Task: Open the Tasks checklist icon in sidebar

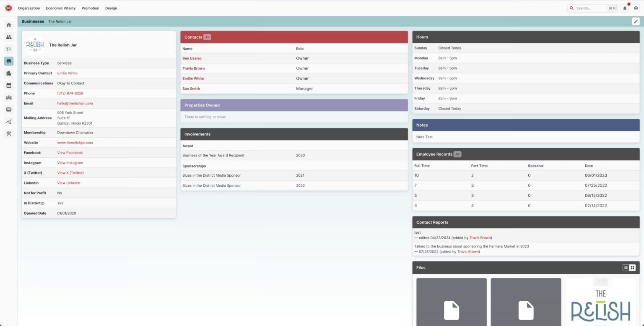Action: tap(8, 49)
